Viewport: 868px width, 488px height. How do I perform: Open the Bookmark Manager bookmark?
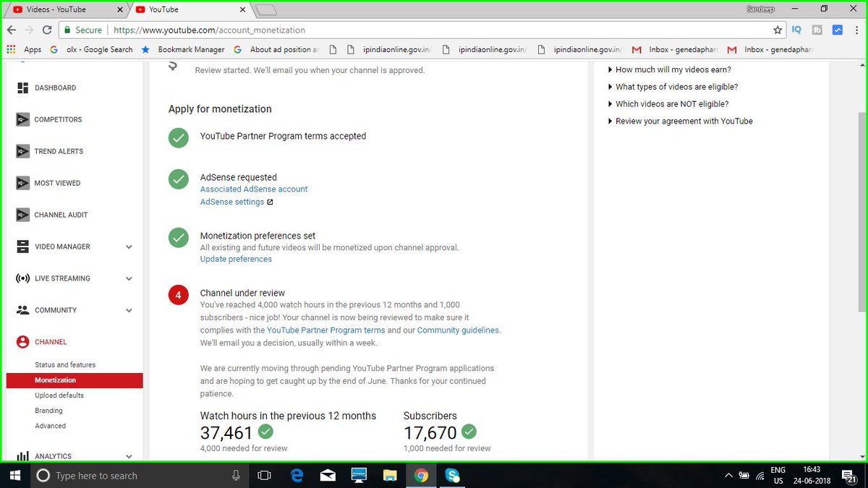click(183, 50)
